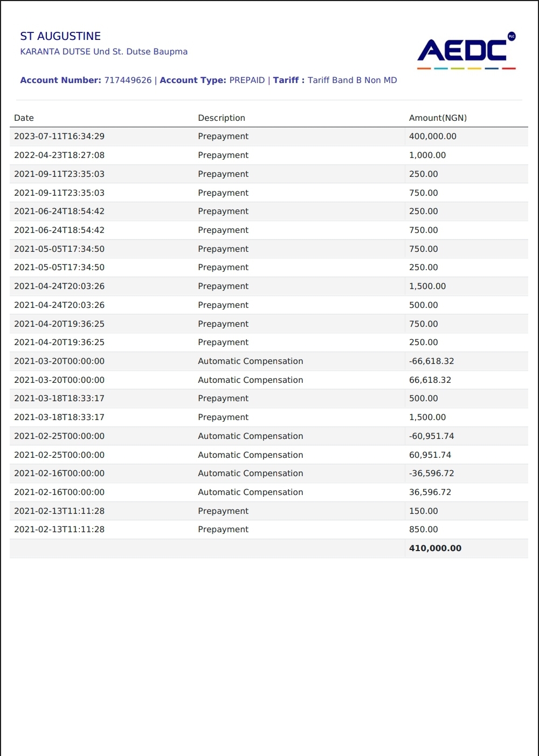Select the 400,000.00 prepayment amount
This screenshot has height=756, width=539.
[432, 136]
